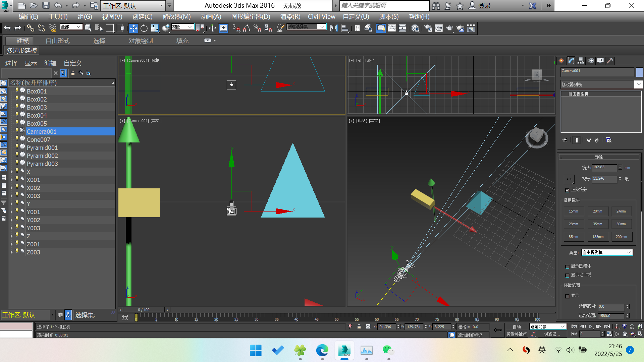Screen dimensions: 644x362
Task: Select the Select and Move tool
Action: pos(133,28)
